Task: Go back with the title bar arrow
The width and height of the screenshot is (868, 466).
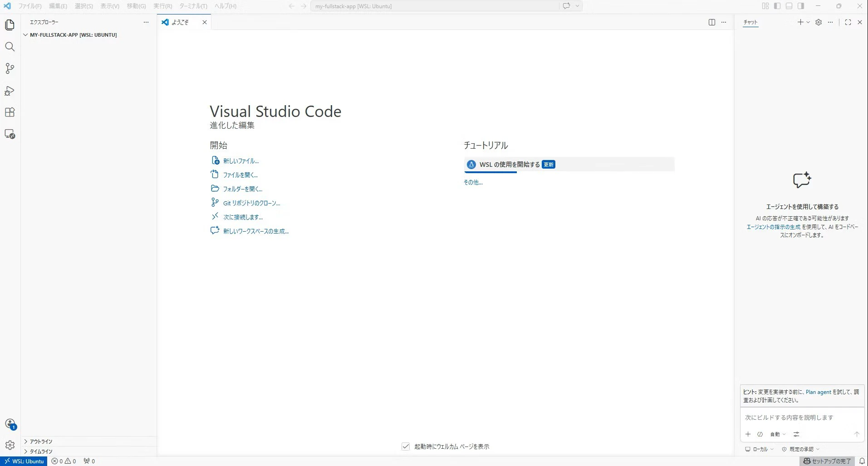Action: click(292, 6)
